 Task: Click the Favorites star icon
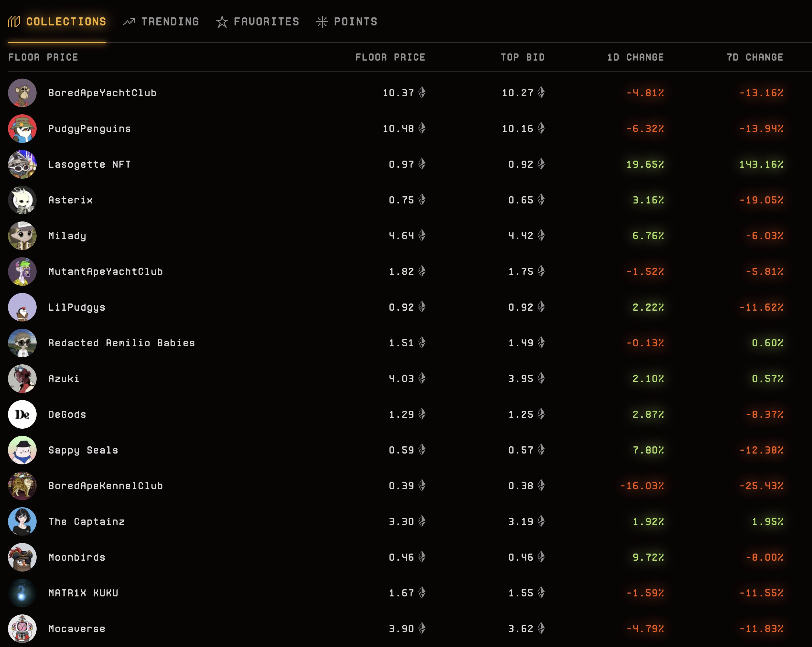pos(222,22)
